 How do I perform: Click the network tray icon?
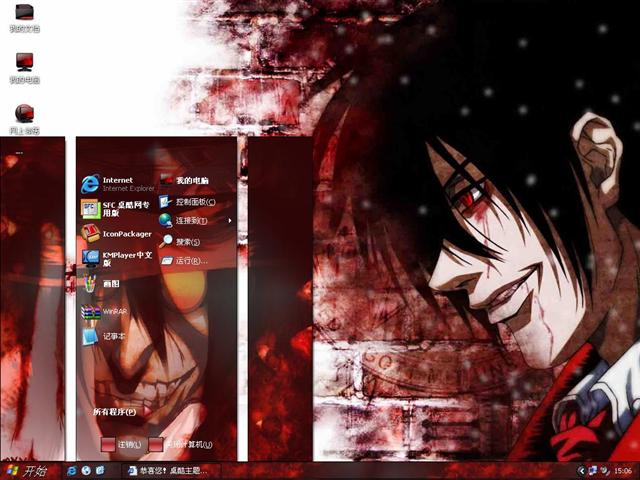coord(593,471)
